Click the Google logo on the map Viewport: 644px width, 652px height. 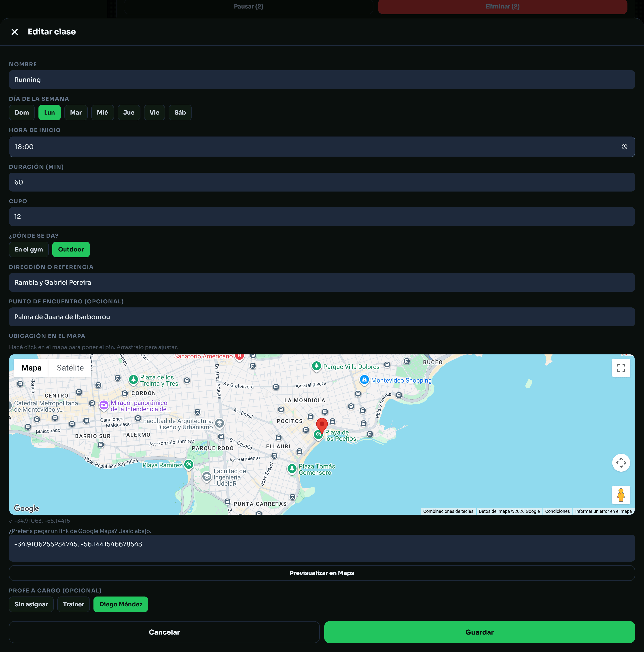click(x=26, y=508)
